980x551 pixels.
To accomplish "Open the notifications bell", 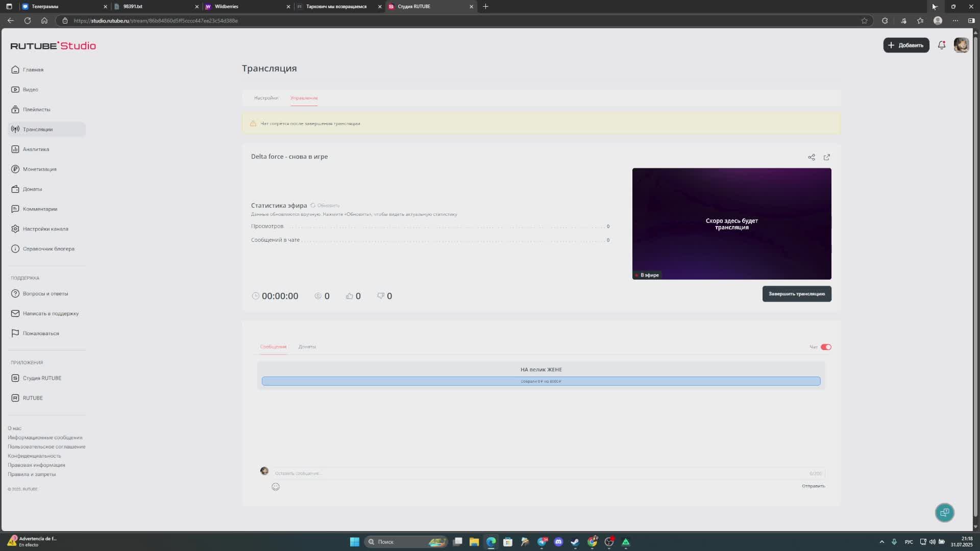I will (x=941, y=45).
